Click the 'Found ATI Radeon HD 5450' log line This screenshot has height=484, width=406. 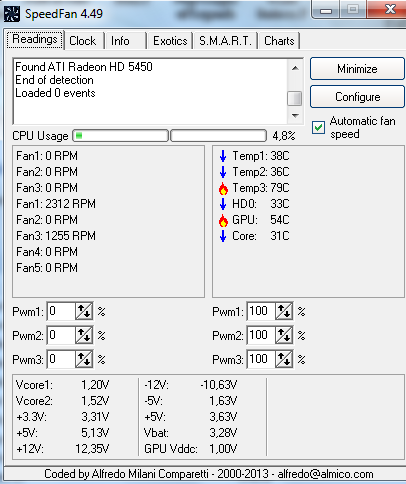click(84, 67)
